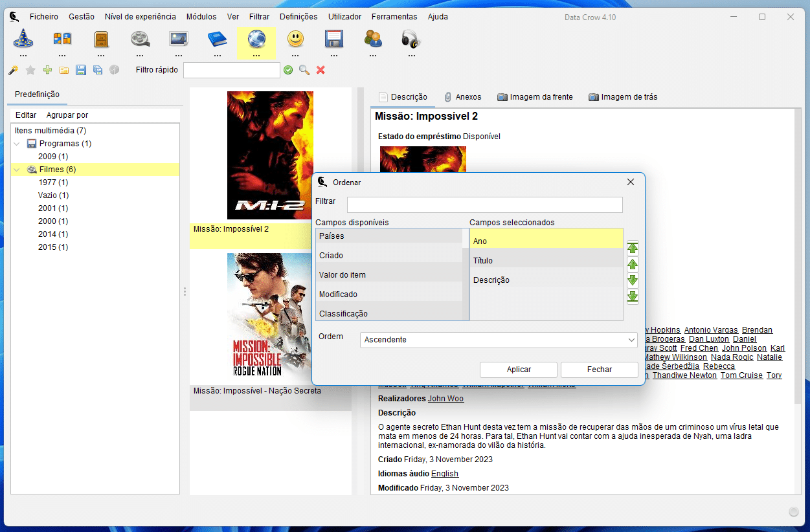Click the magic wand toolbar icon
This screenshot has width=810, height=532.
point(13,70)
